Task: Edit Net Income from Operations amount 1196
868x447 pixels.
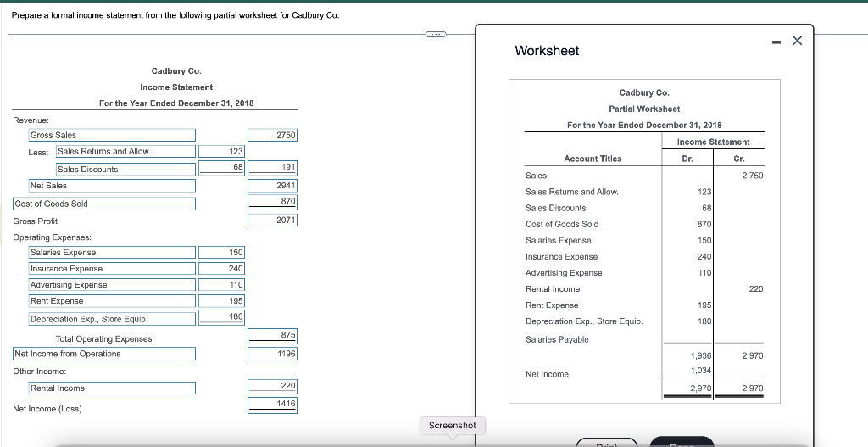Action: pyautogui.click(x=272, y=354)
